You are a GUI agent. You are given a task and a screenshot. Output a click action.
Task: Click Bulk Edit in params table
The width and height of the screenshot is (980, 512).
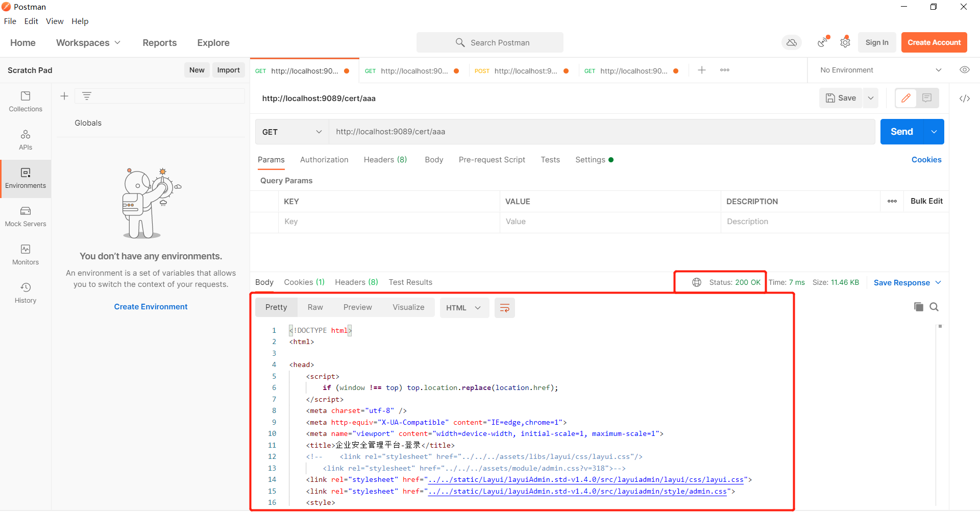926,201
